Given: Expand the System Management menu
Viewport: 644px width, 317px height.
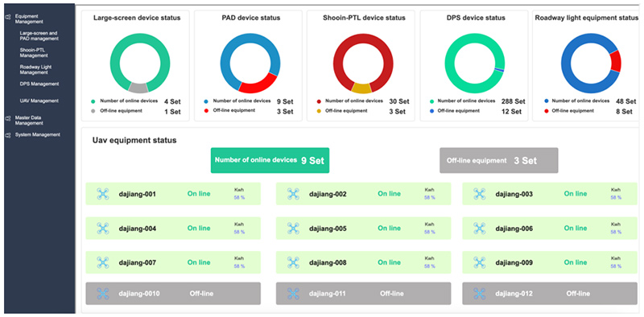Looking at the screenshot, I should point(37,134).
